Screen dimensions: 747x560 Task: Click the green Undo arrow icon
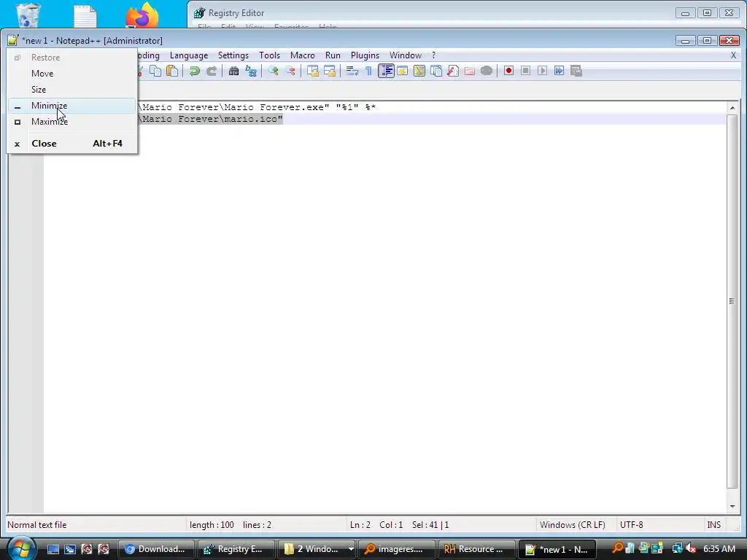point(194,71)
